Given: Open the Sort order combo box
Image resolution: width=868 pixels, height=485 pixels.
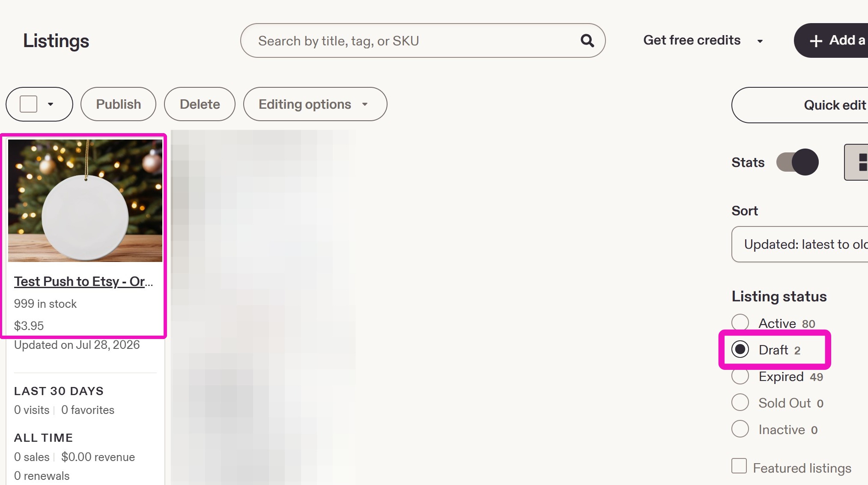Looking at the screenshot, I should click(799, 244).
